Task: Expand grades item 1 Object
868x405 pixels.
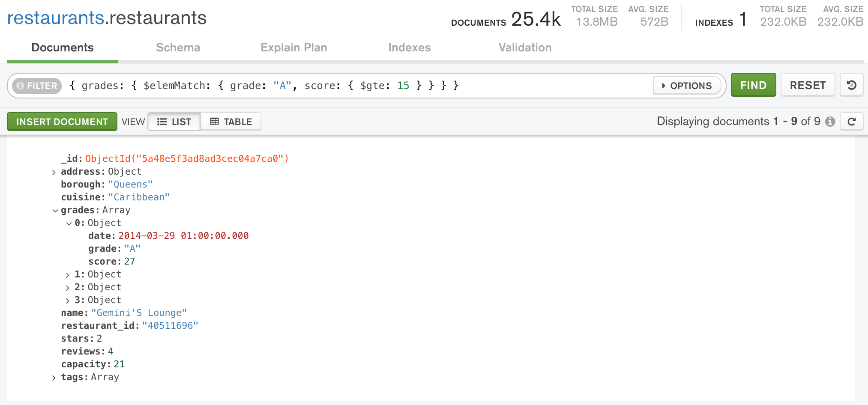Action: click(x=68, y=275)
